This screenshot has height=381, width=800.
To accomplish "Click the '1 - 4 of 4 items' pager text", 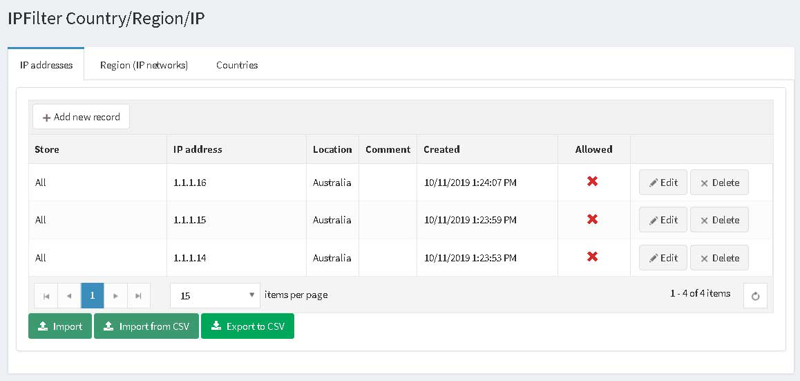I will click(700, 294).
